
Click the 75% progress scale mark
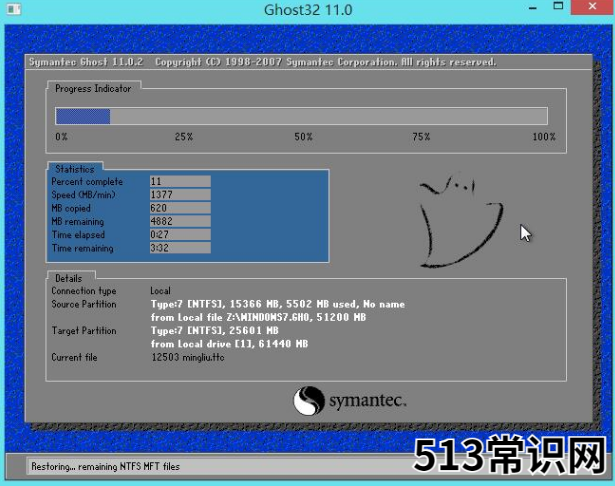tap(421, 137)
